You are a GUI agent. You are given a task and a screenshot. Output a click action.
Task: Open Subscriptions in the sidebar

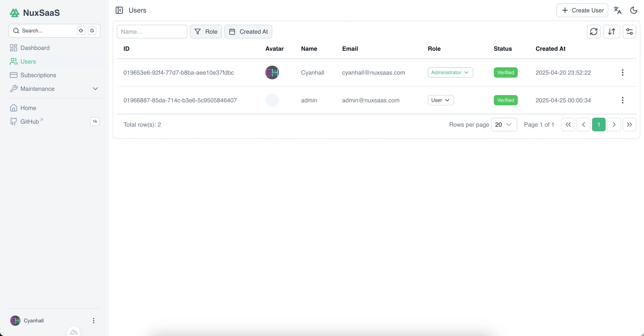38,75
